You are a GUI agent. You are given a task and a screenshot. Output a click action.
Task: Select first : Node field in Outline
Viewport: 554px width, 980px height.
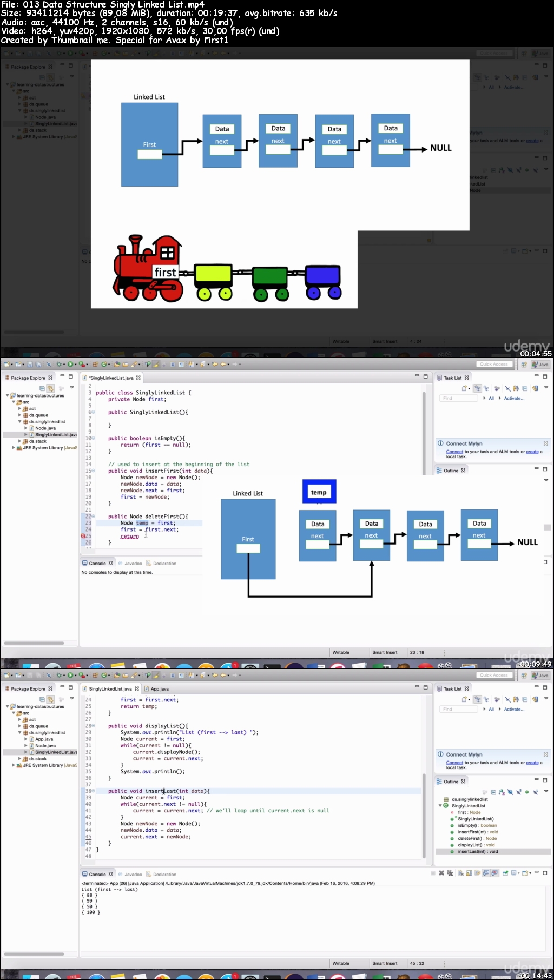(x=469, y=812)
